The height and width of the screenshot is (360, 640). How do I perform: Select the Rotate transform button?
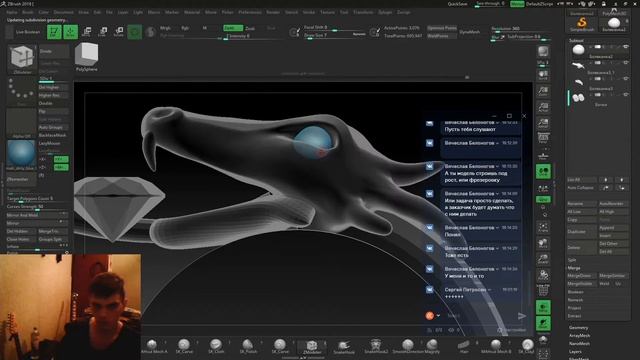[x=119, y=32]
